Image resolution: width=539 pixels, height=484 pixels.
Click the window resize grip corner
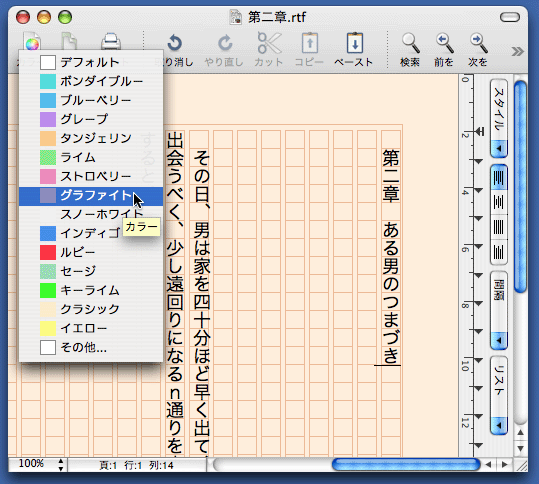click(522, 465)
